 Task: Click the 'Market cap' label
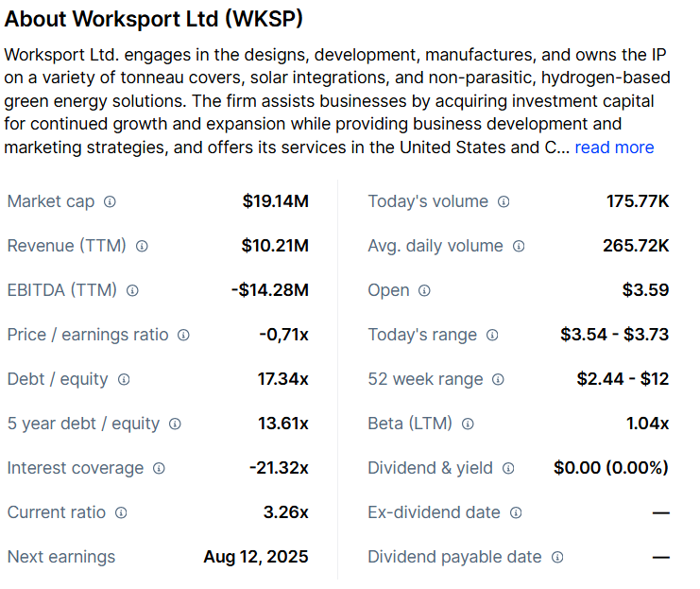[51, 201]
